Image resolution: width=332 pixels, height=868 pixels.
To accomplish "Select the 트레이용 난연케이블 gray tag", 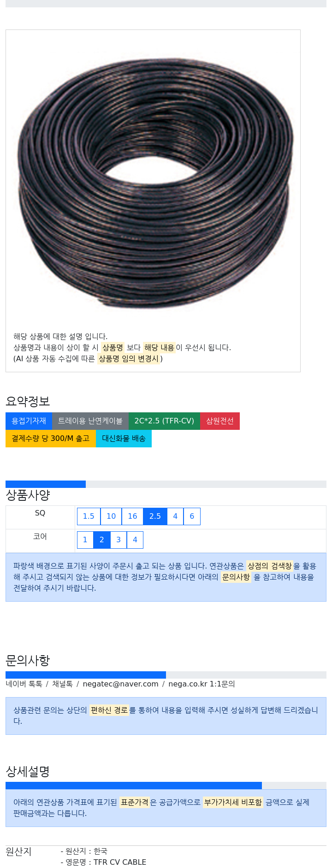I will [x=90, y=421].
